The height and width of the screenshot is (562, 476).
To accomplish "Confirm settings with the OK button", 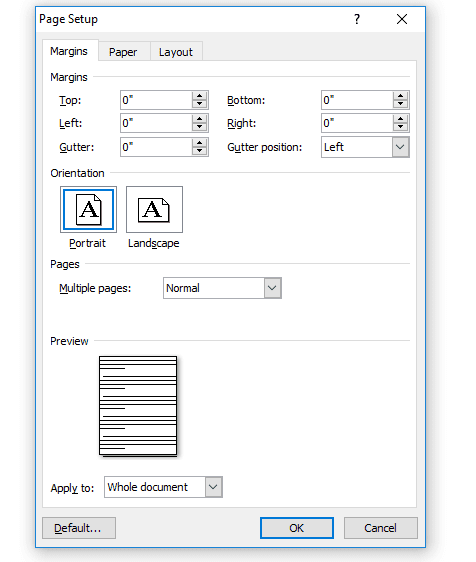I will (297, 528).
